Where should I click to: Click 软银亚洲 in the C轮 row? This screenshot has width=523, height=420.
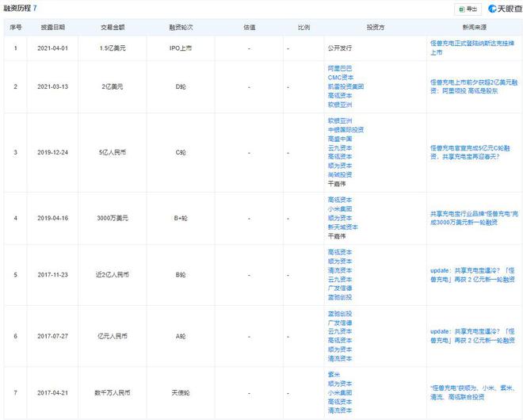click(339, 120)
